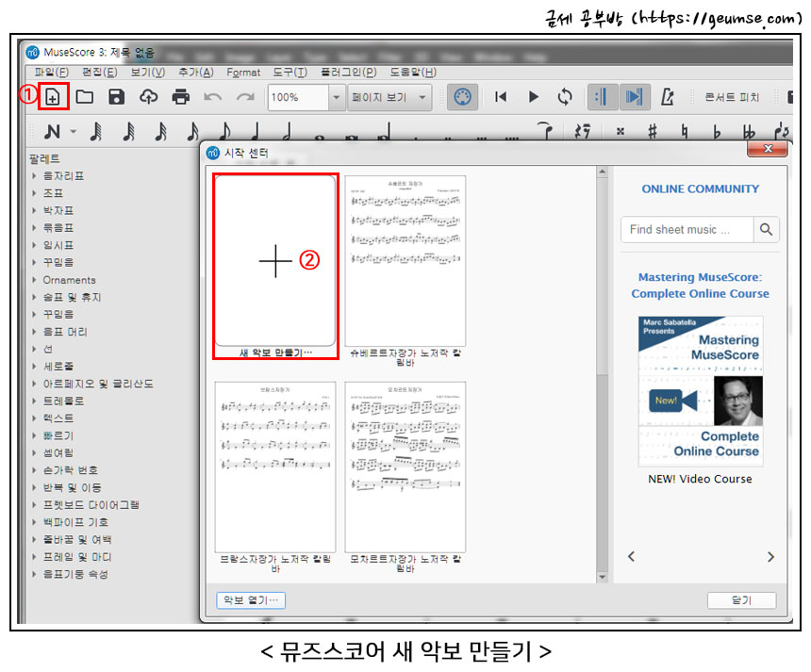Print the score using the printer icon
This screenshot has width=811, height=672.
pyautogui.click(x=180, y=97)
